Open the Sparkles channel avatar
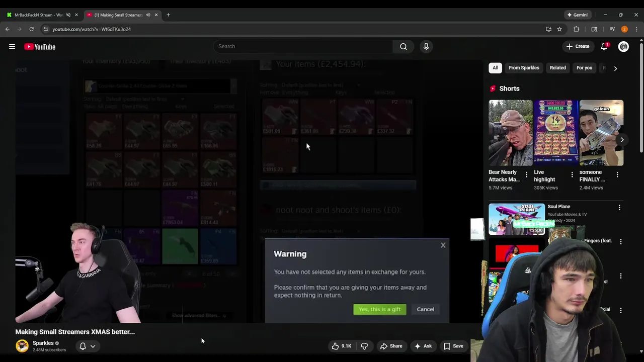 pyautogui.click(x=22, y=346)
